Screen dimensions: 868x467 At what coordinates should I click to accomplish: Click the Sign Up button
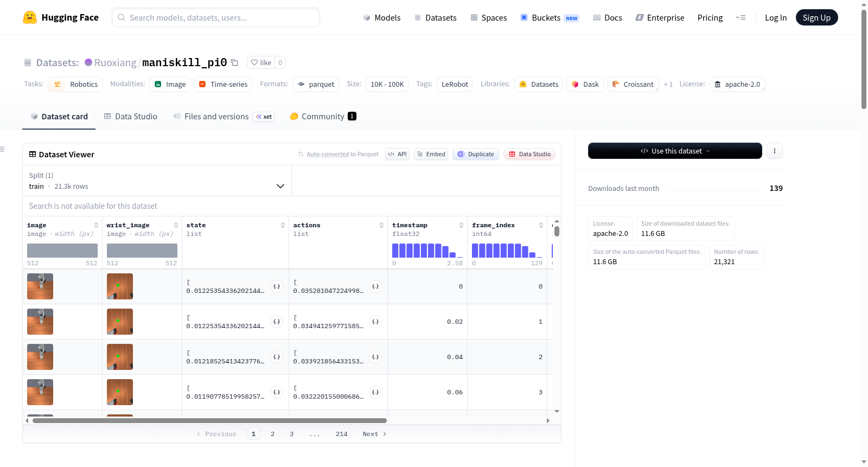(x=816, y=17)
